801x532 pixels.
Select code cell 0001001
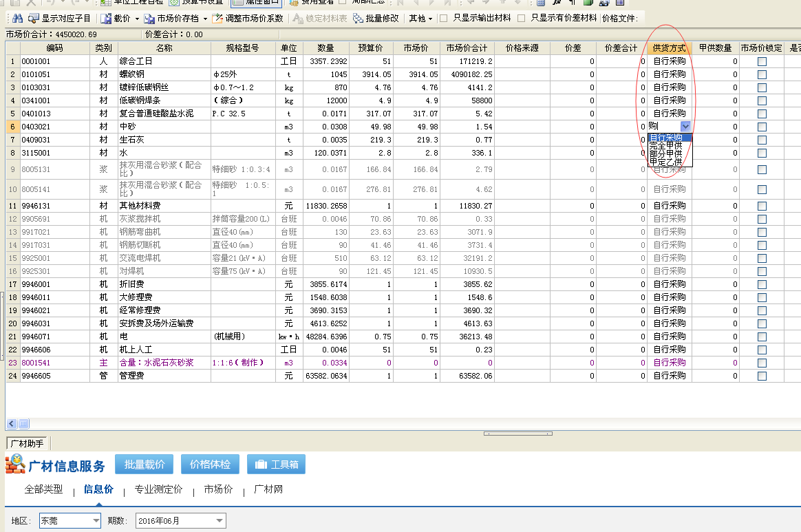(x=54, y=61)
